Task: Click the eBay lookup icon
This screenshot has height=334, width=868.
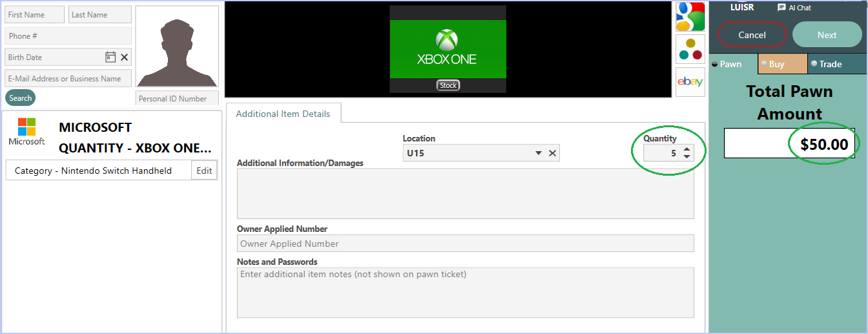Action: click(690, 82)
